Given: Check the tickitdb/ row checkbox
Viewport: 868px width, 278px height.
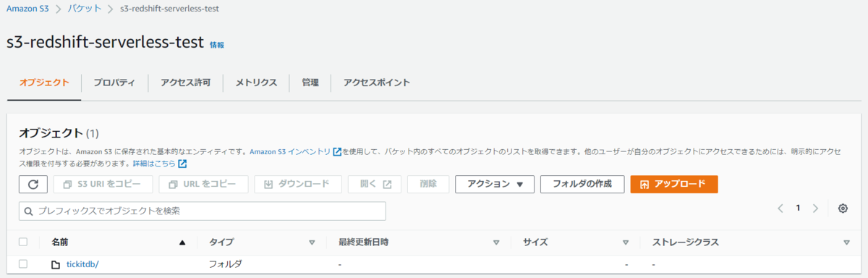Looking at the screenshot, I should tap(23, 264).
